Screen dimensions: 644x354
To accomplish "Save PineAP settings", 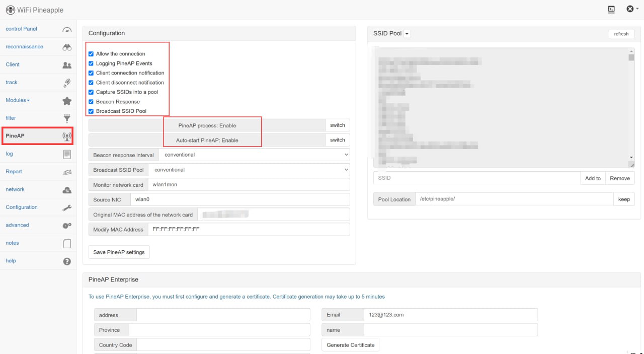I will 119,252.
